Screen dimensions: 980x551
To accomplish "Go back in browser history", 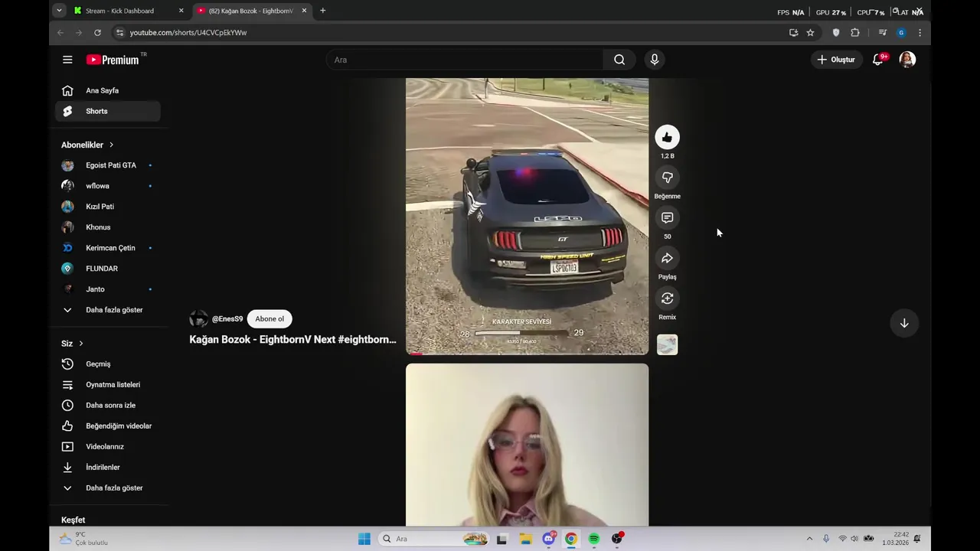I will click(x=60, y=33).
